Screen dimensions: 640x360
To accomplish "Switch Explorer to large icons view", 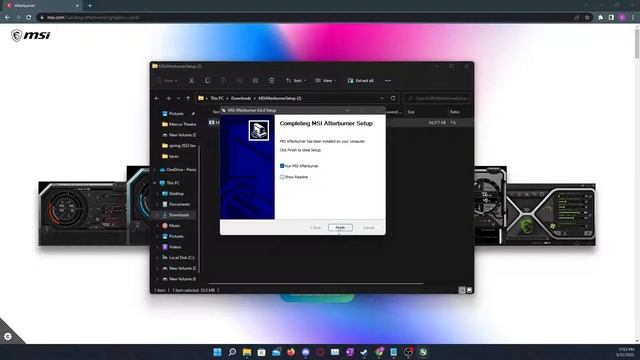I will click(469, 290).
